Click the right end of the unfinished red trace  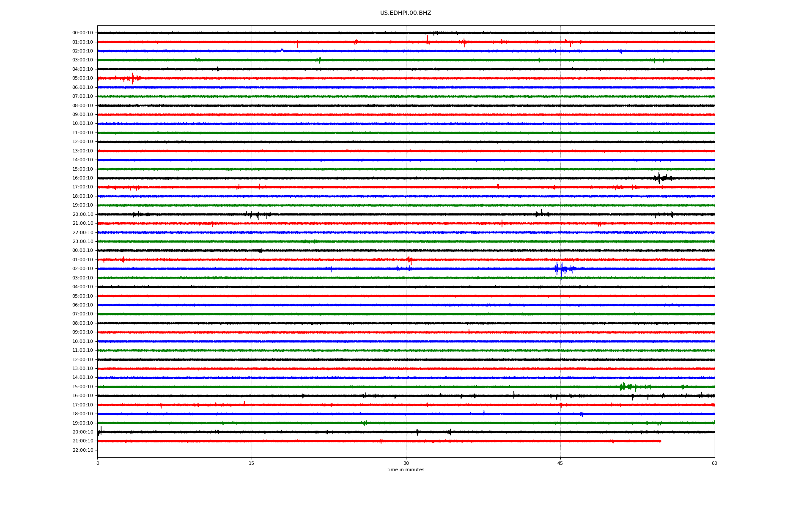[660, 441]
